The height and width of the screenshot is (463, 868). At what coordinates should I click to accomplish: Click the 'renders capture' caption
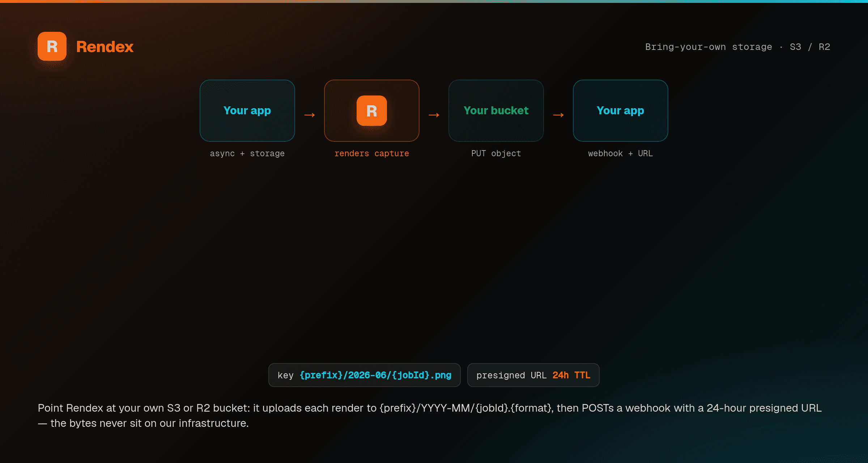(372, 153)
